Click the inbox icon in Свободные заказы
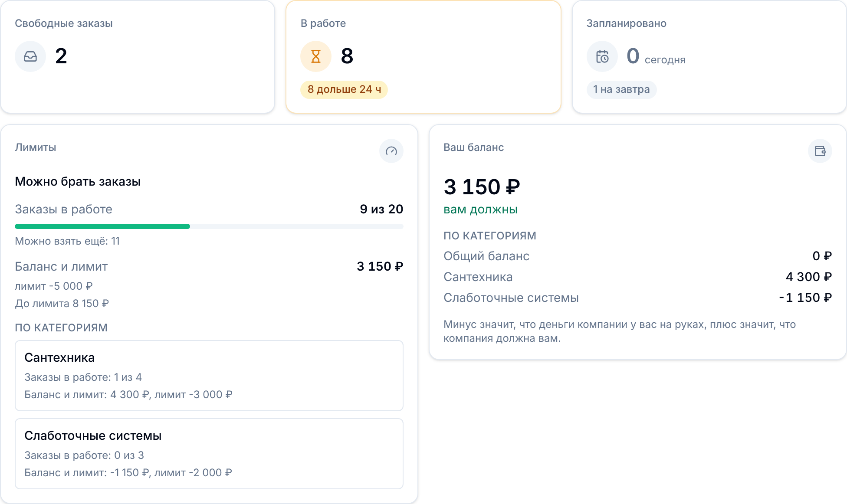 click(x=30, y=56)
